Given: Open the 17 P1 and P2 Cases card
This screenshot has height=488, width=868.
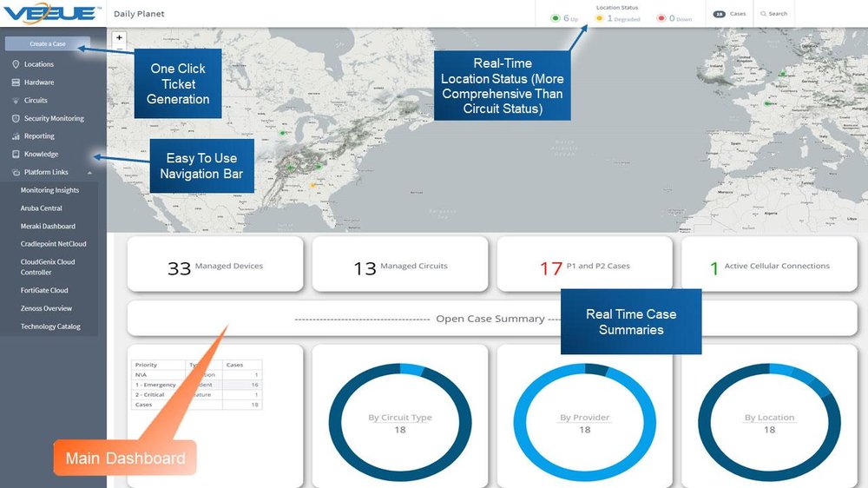Looking at the screenshot, I should [x=584, y=264].
